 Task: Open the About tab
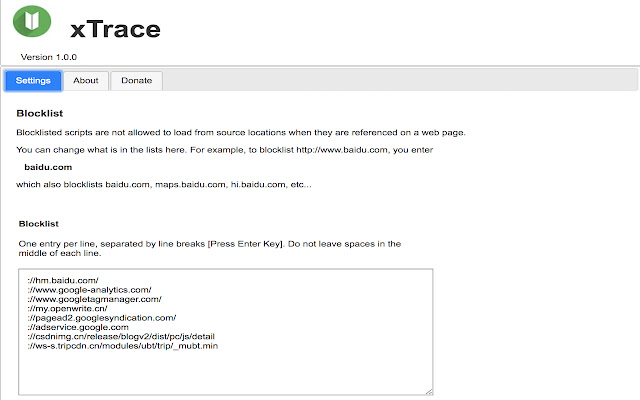tap(86, 80)
